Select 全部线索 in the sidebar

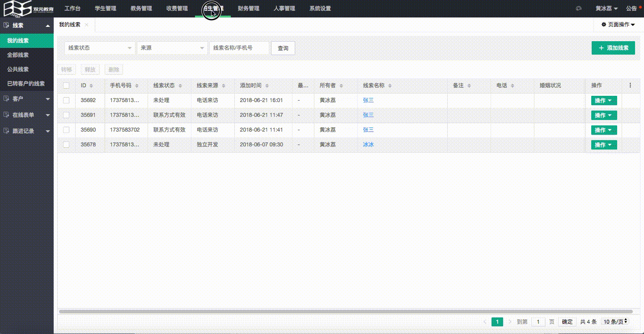(18, 55)
